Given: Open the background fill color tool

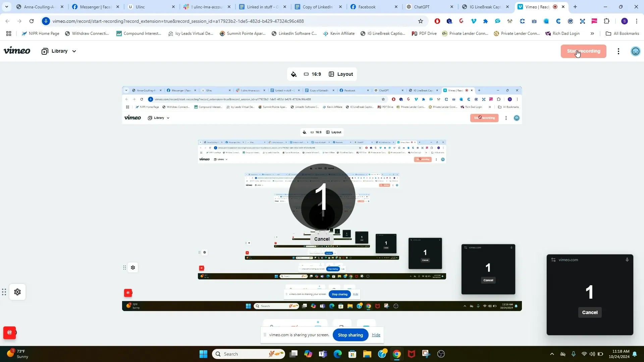Looking at the screenshot, I should tap(294, 74).
